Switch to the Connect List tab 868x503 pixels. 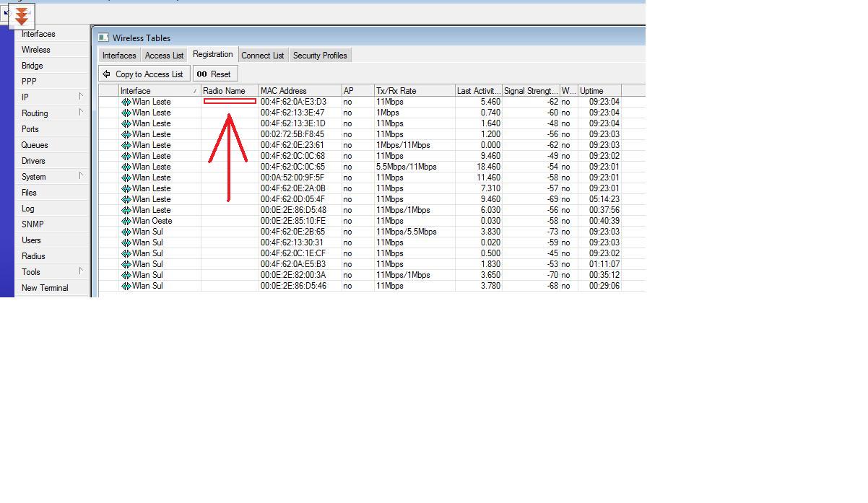click(263, 56)
